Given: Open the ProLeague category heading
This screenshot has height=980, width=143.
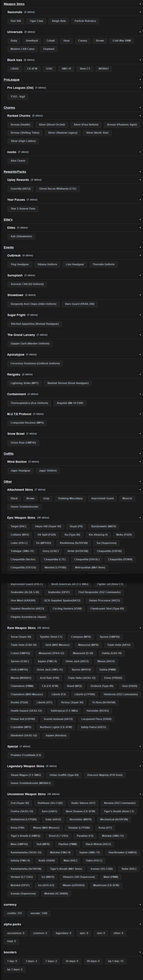Looking at the screenshot, I should click(11, 80).
